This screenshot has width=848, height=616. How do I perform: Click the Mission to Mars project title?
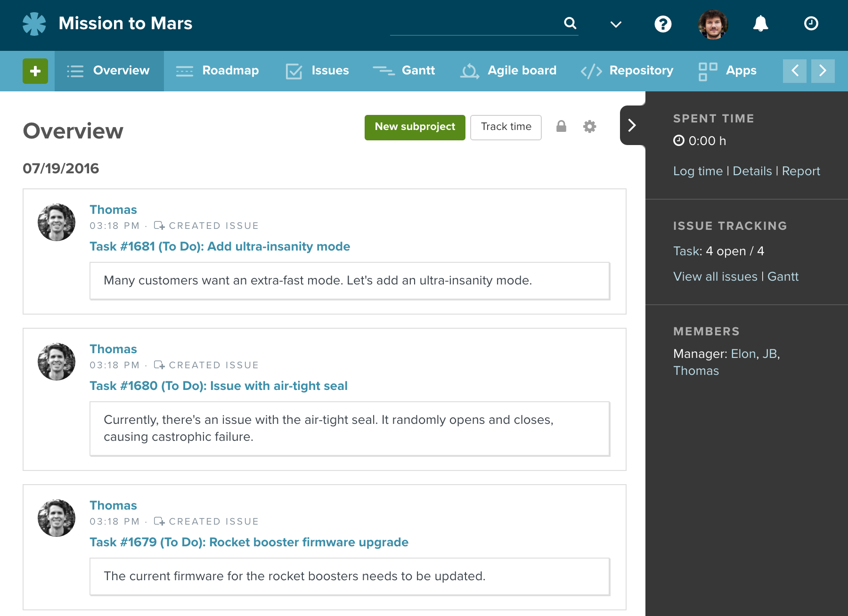pos(125,24)
